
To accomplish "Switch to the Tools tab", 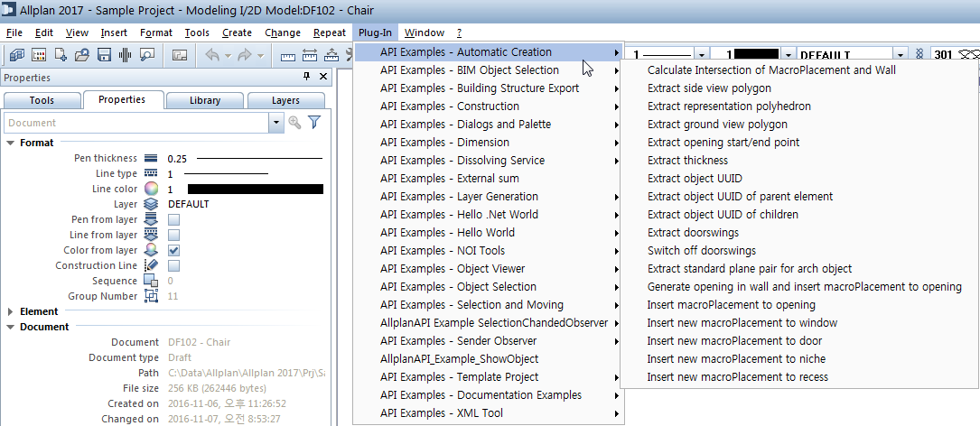I will click(42, 100).
